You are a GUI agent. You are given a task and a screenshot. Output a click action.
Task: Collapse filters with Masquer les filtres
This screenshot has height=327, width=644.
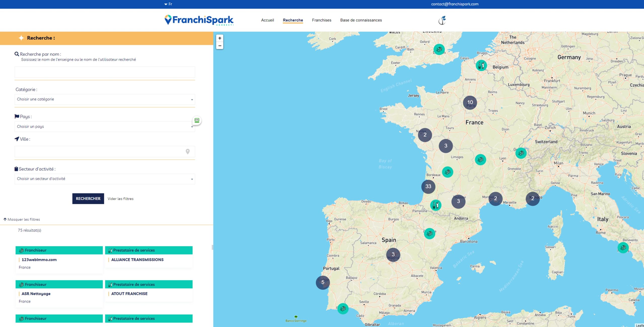(x=22, y=219)
